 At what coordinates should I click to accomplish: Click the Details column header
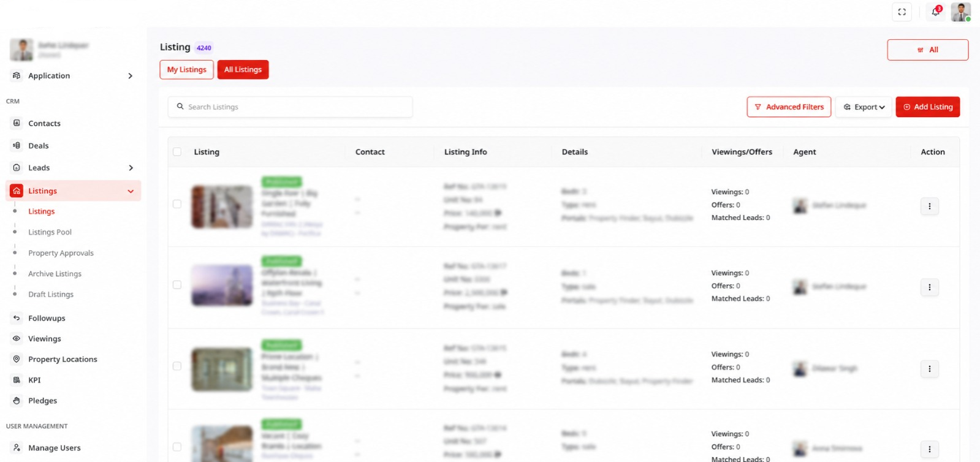pos(574,152)
